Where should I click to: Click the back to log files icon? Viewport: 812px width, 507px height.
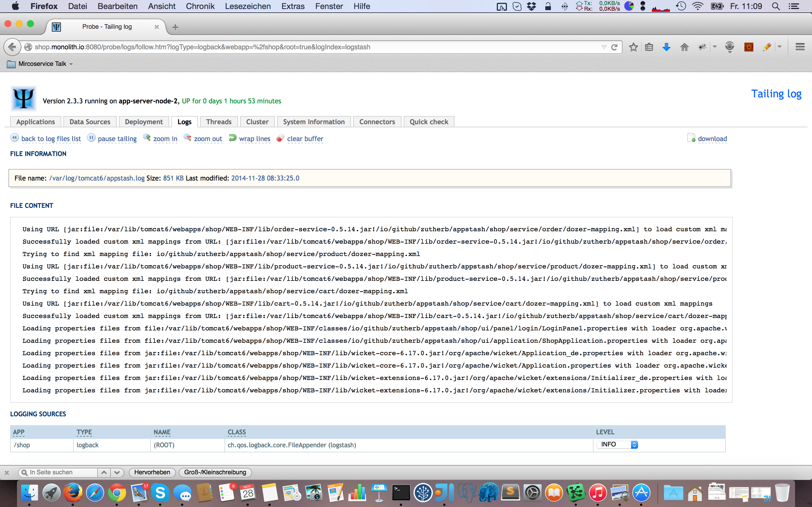point(14,138)
